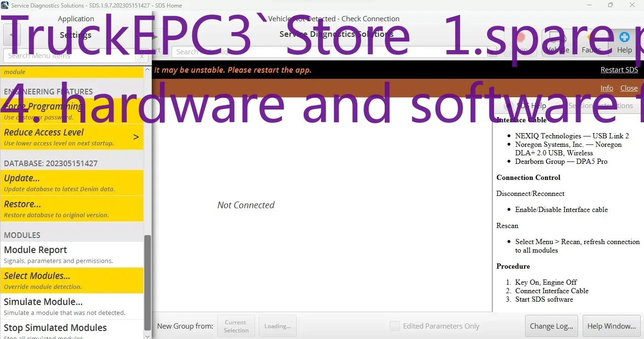
Task: Toggle Disconnect/Reconnect under Connection Control
Action: click(530, 194)
